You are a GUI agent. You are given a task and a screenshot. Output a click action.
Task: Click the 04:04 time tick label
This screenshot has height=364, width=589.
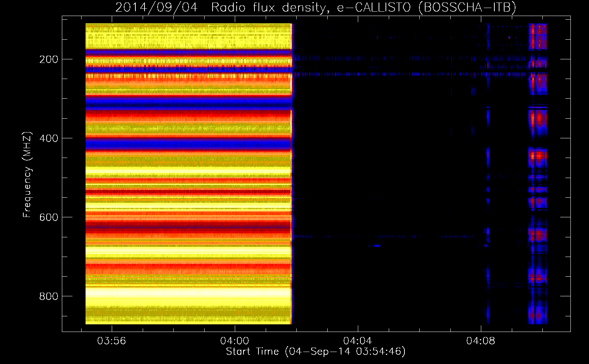pos(358,341)
